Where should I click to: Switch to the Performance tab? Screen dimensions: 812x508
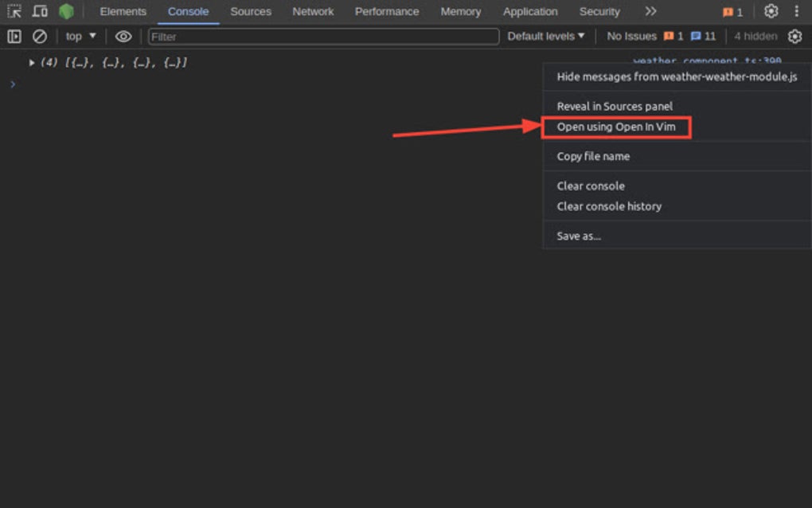click(x=387, y=11)
